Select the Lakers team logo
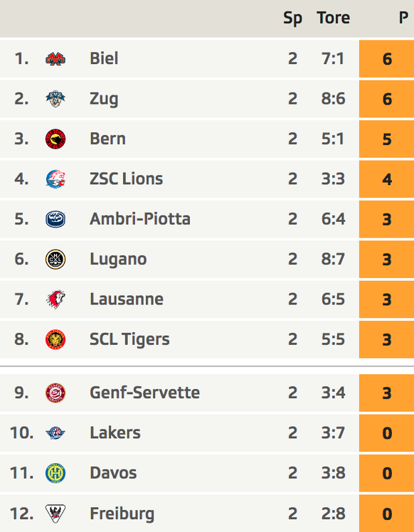Image resolution: width=414 pixels, height=532 pixels. (55, 433)
